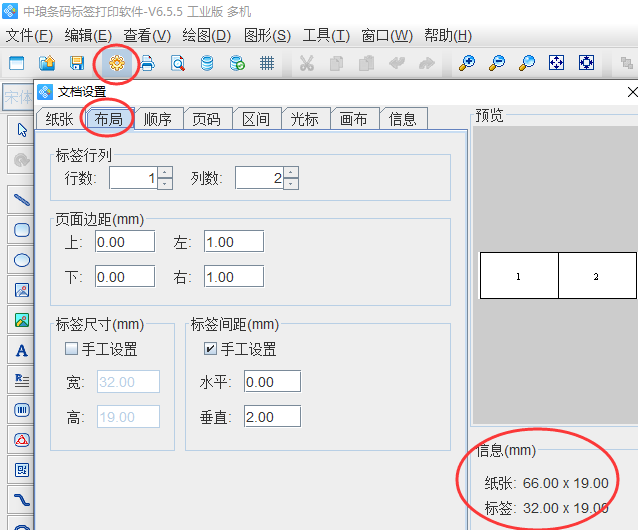Open print preview magnifier icon
The height and width of the screenshot is (530, 638).
[x=177, y=63]
